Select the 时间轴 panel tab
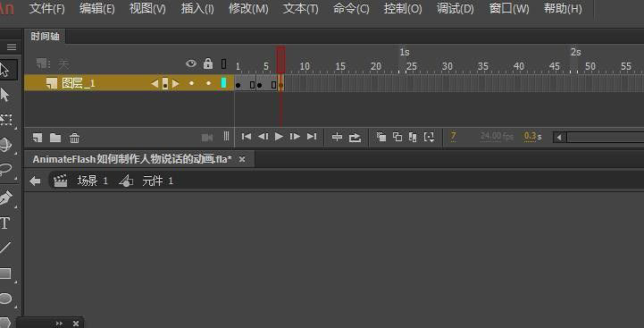Viewport: 644px width, 328px height. click(x=45, y=36)
